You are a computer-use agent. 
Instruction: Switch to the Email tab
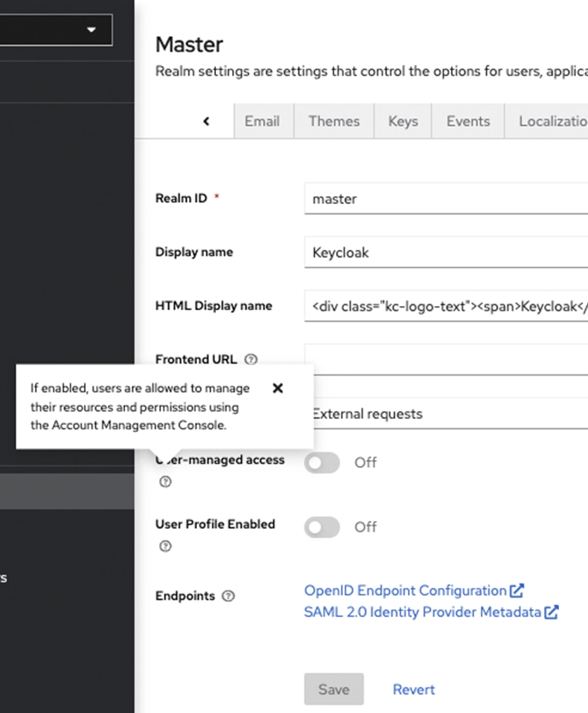coord(262,121)
